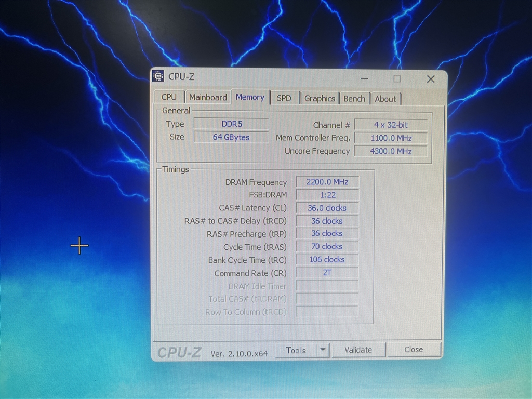Click the Validate button

pyautogui.click(x=358, y=350)
